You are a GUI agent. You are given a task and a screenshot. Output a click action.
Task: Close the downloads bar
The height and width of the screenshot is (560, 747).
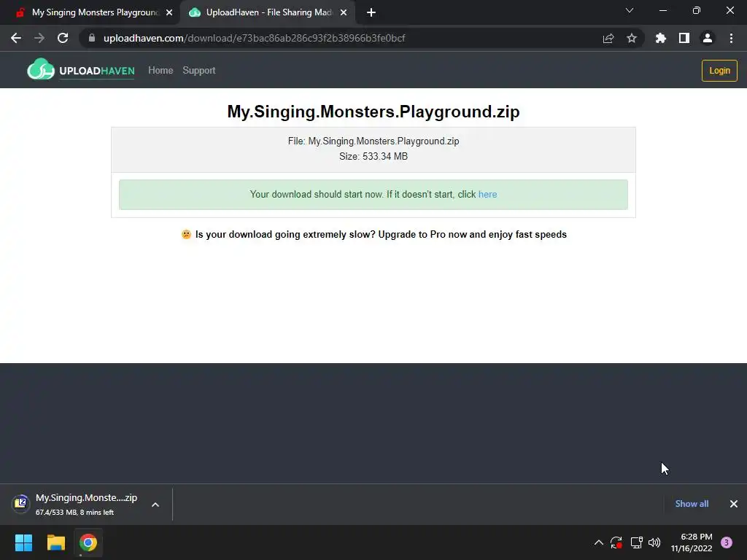[x=734, y=504]
